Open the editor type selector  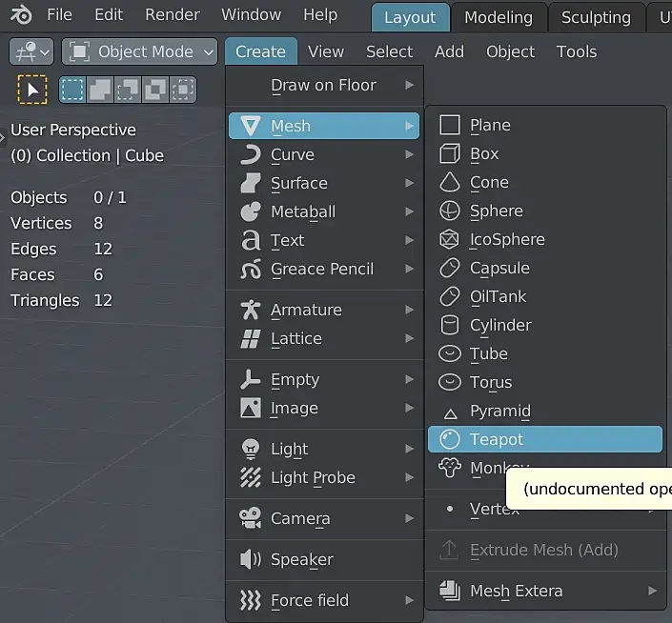pyautogui.click(x=31, y=51)
